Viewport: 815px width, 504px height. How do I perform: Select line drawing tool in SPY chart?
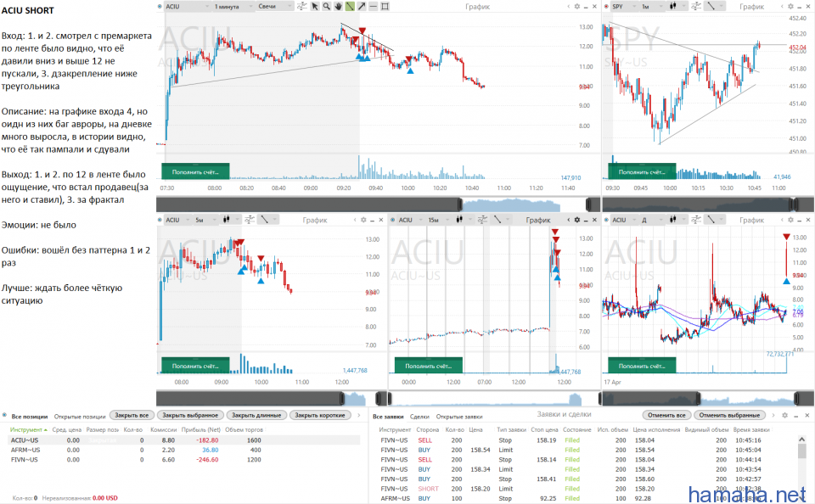711,6
